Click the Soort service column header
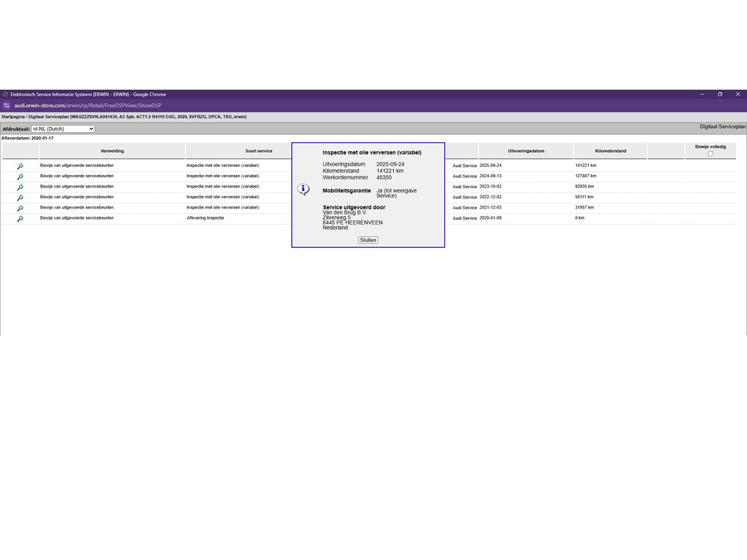The width and height of the screenshot is (747, 560). (x=258, y=151)
